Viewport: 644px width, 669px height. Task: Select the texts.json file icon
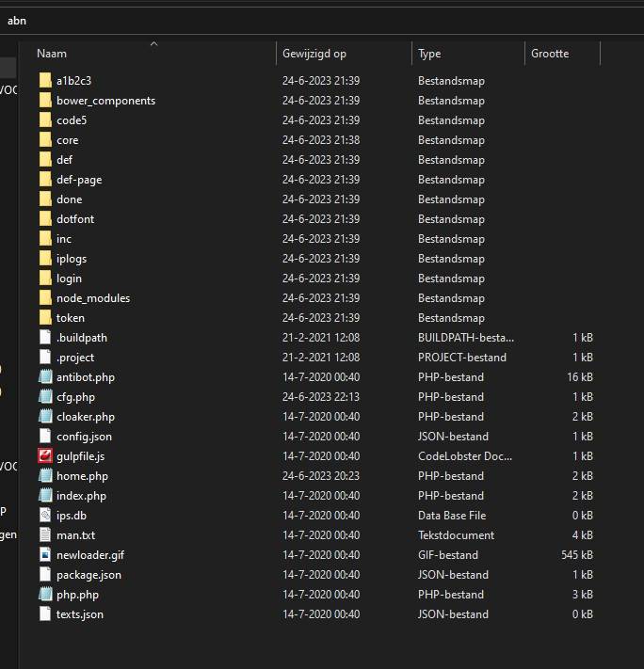45,614
